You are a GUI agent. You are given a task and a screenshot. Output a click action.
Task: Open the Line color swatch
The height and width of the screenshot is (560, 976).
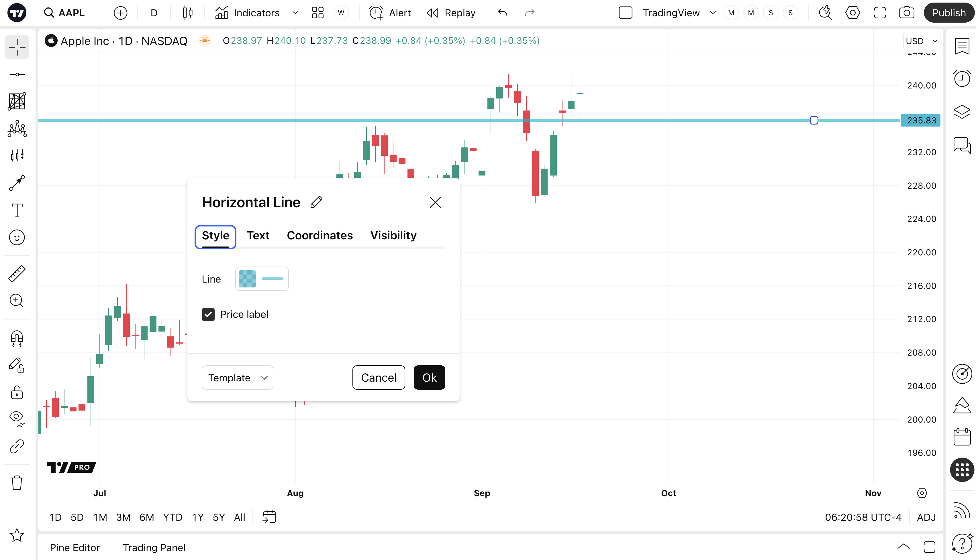[247, 279]
